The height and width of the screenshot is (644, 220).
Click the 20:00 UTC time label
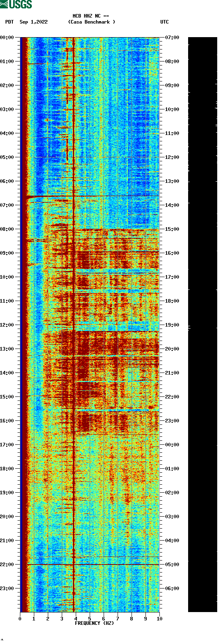coord(172,349)
